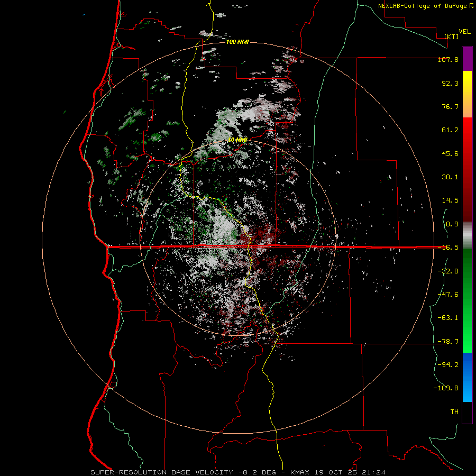Select the -94.2 velocity scale value
Viewport: 476px width, 476px height.
tap(448, 365)
